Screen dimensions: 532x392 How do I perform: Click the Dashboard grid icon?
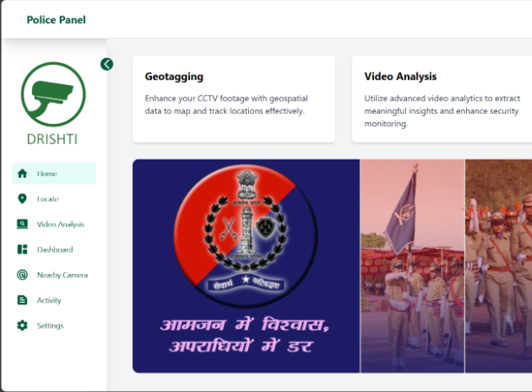point(22,250)
